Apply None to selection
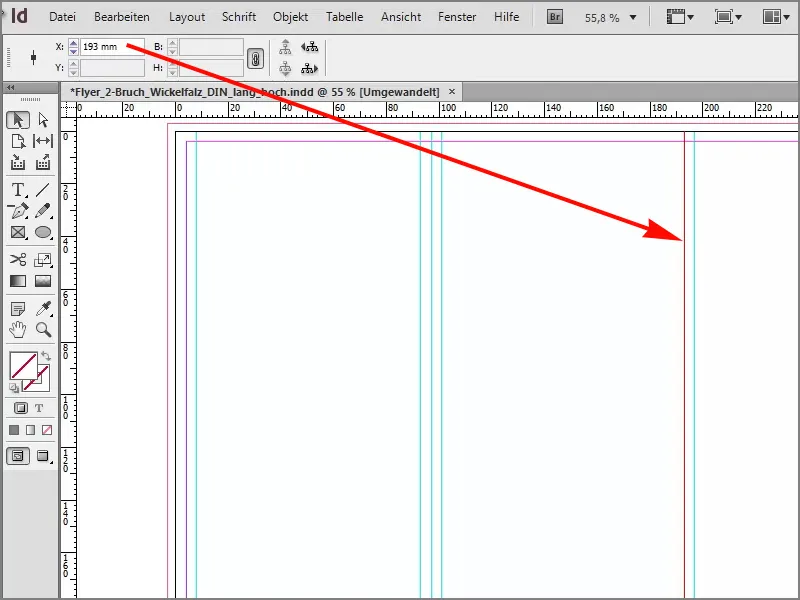This screenshot has height=600, width=800. tap(47, 430)
